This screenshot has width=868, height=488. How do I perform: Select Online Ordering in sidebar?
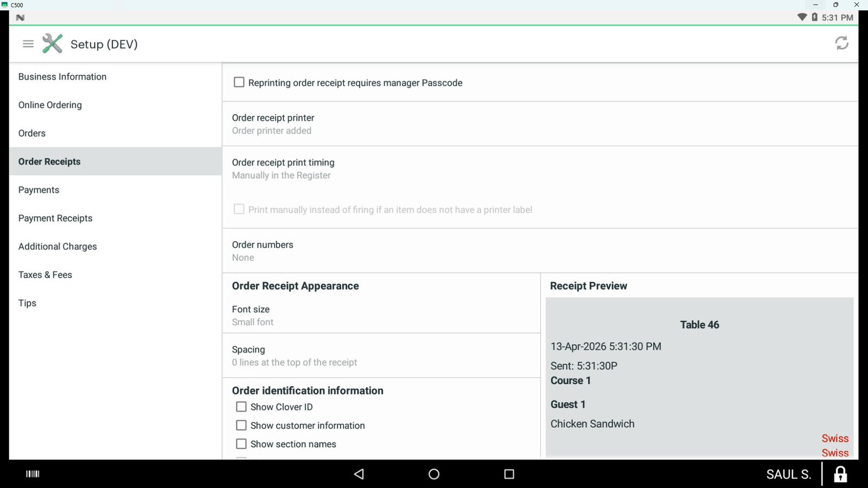tap(116, 105)
